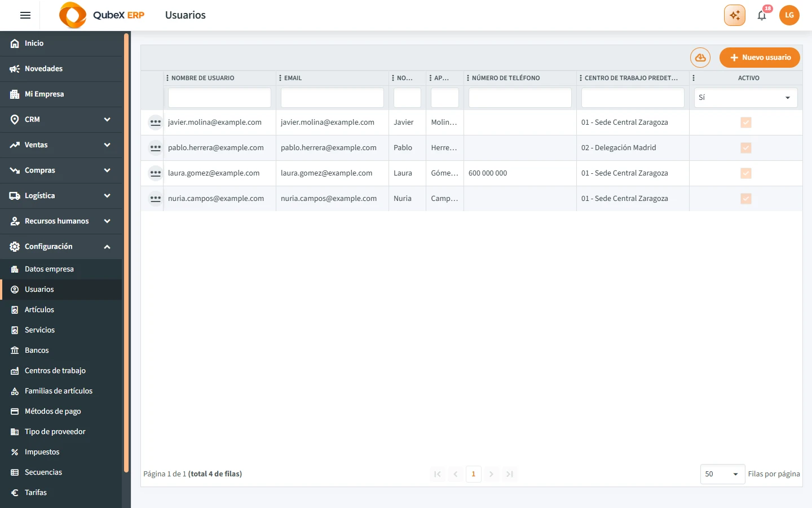Select page 1 in pagination

(474, 474)
